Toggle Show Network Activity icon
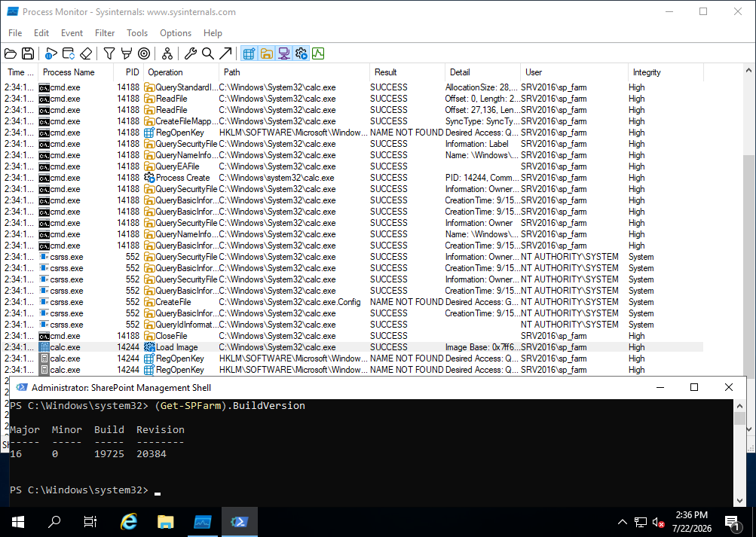Image resolution: width=756 pixels, height=537 pixels. 284,53
